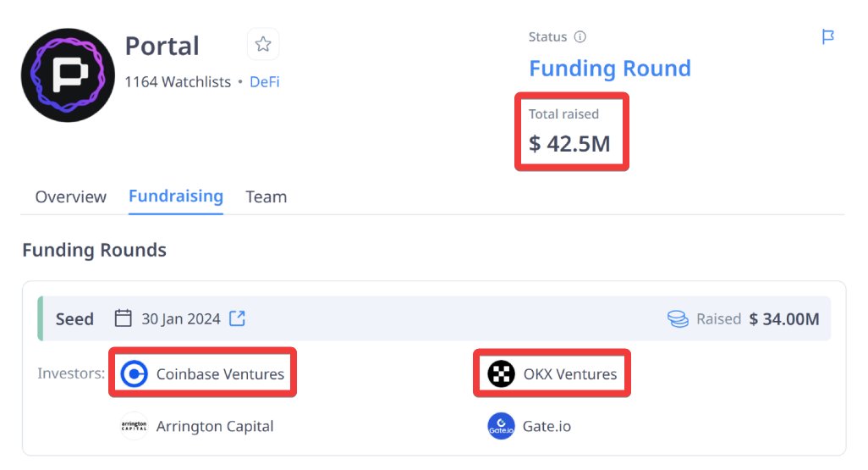Open the OKX Ventures investor name

tap(570, 374)
